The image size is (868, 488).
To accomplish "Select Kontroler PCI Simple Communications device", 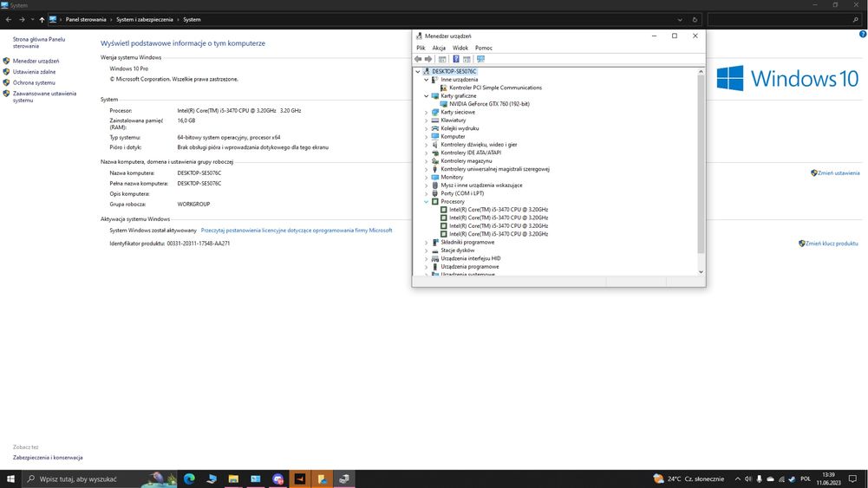I will click(x=495, y=88).
